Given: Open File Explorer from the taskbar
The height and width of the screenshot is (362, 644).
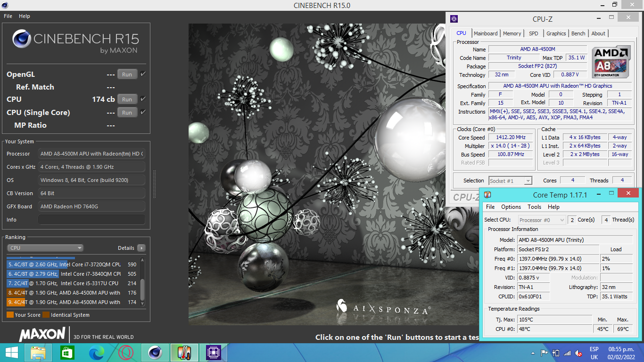Looking at the screenshot, I should pos(38,353).
